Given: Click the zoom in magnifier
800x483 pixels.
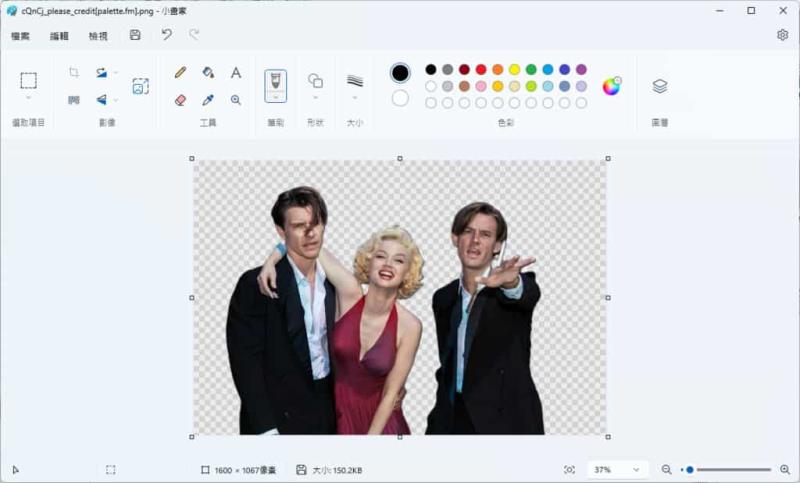Looking at the screenshot, I should pyautogui.click(x=785, y=470).
